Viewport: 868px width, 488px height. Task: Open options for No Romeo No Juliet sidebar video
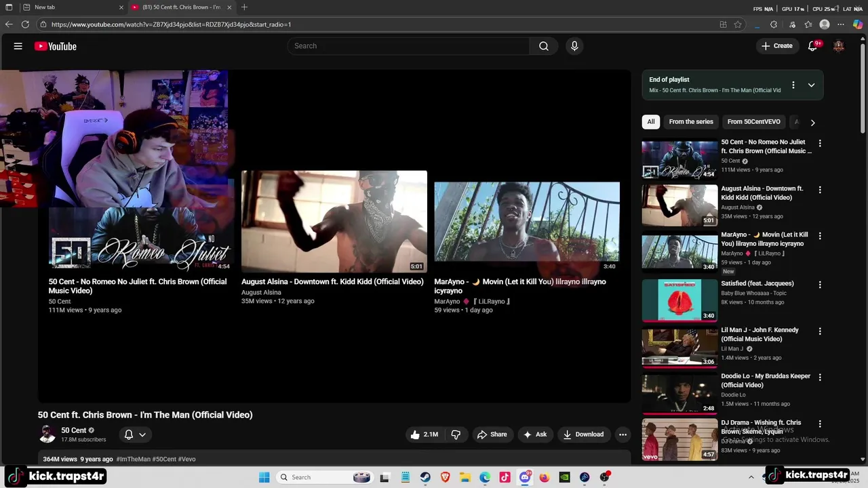820,144
